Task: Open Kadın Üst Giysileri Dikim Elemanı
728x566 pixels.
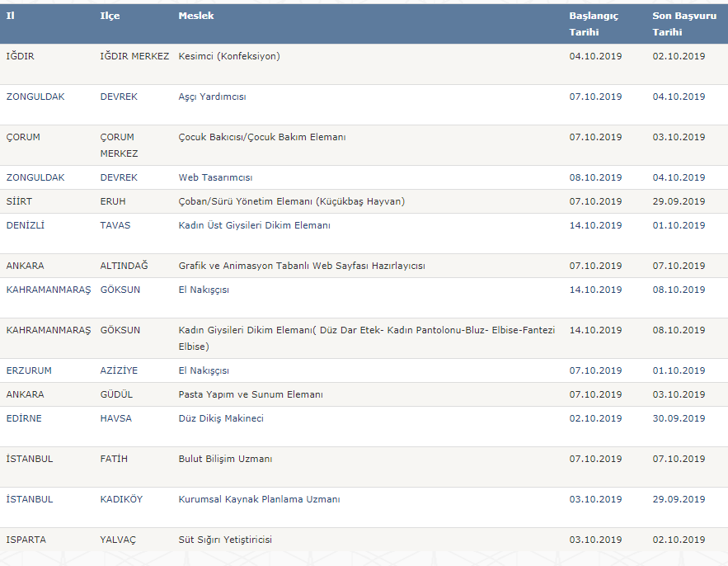Action: click(255, 225)
